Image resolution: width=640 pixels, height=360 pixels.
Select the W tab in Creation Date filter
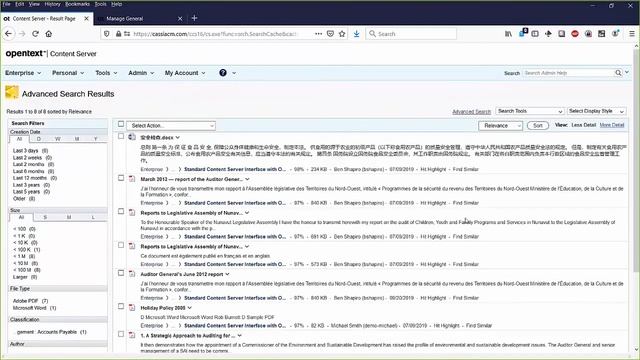pos(58,139)
